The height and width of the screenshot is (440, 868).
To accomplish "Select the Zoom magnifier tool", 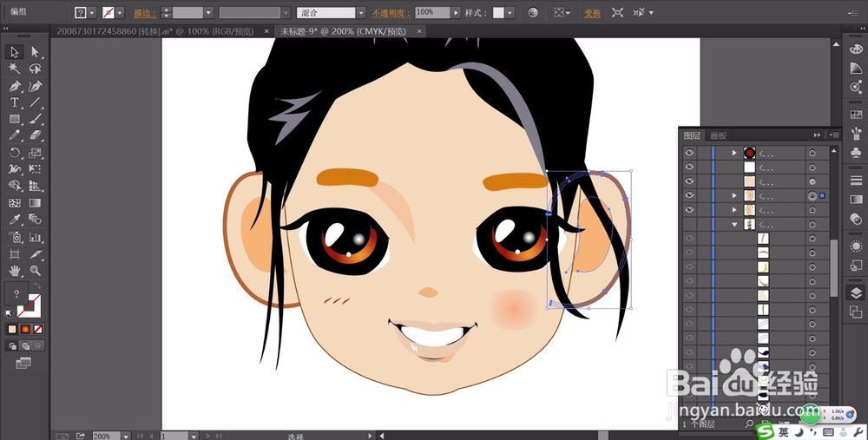I will 35,271.
